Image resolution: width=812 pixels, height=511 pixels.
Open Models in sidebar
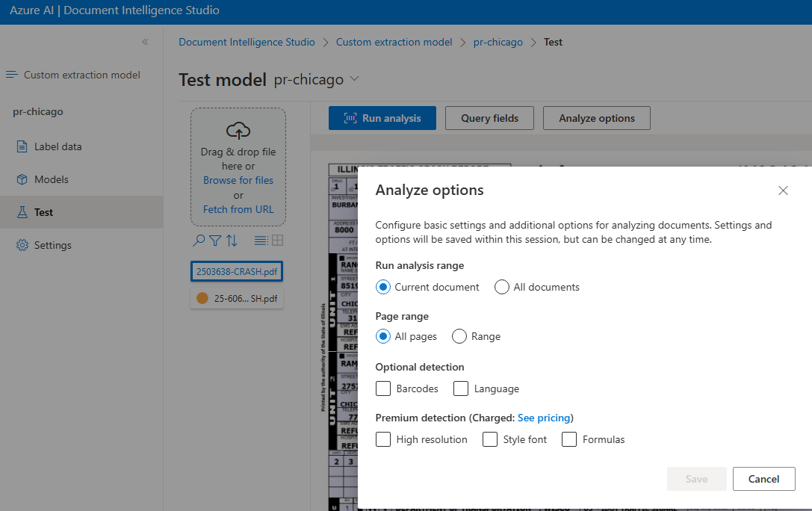tap(81, 179)
